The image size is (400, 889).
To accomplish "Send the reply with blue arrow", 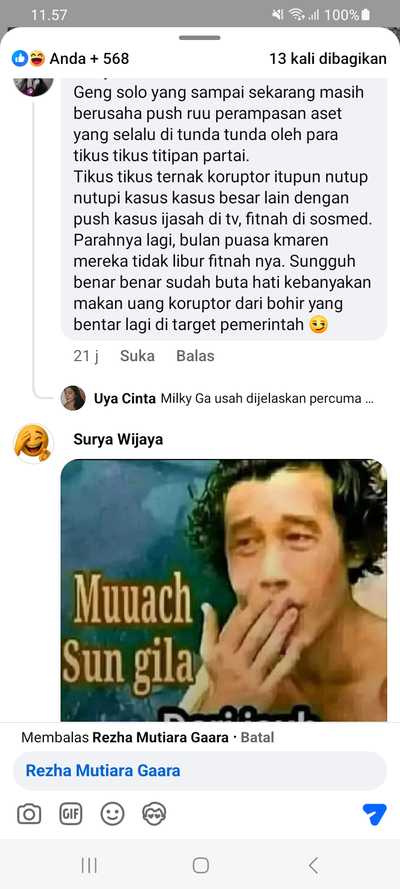I will (375, 815).
